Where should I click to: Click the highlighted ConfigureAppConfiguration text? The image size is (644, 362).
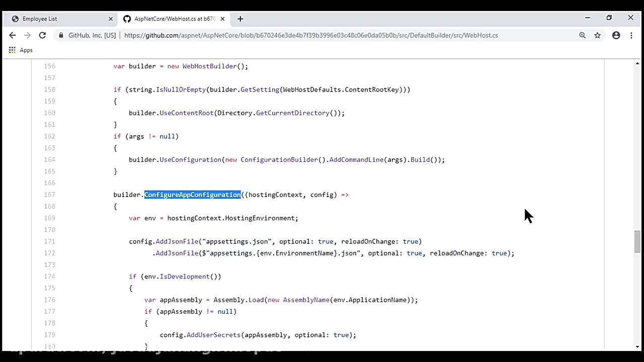193,195
